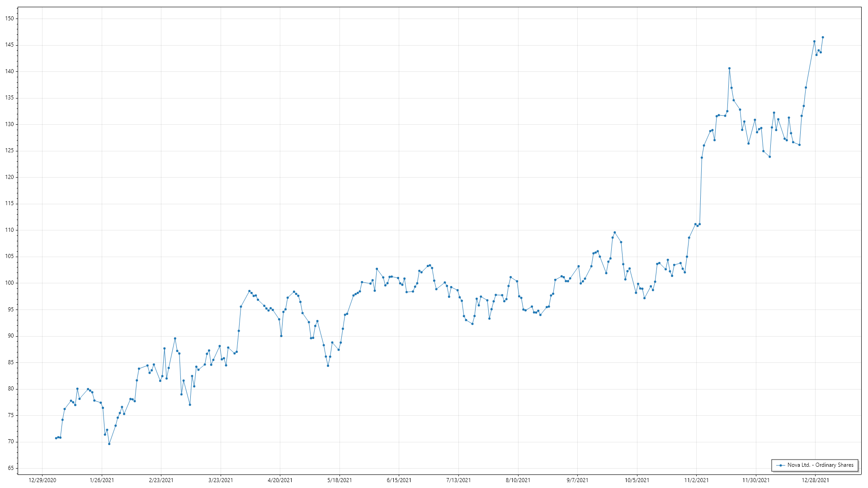868x488 pixels.
Task: Click the 65 y-axis tick label
Action: pyautogui.click(x=11, y=468)
